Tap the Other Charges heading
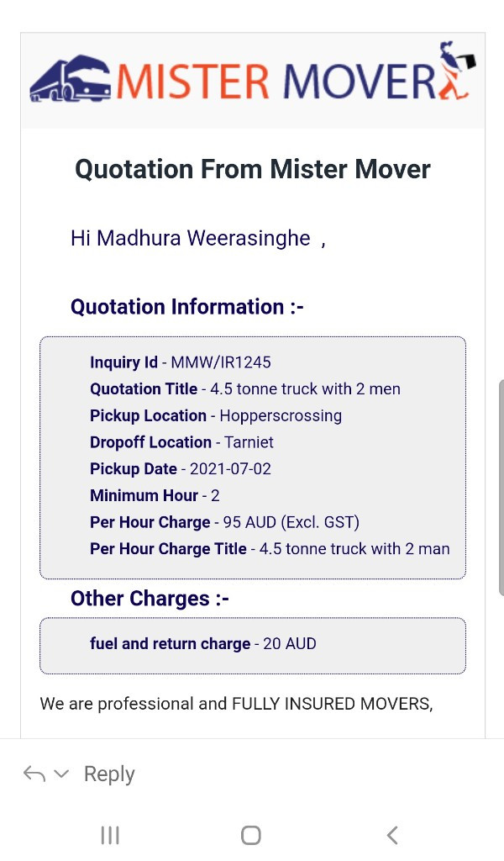 [x=150, y=598]
